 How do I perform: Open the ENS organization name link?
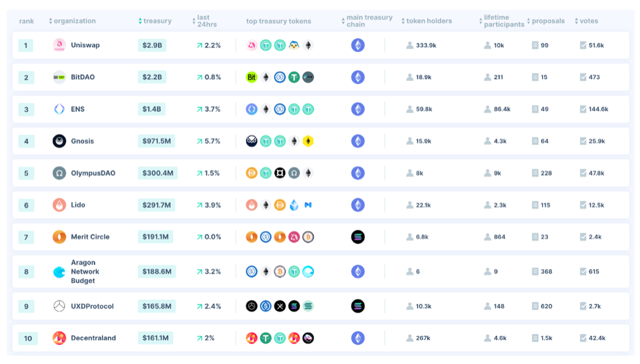(77, 109)
